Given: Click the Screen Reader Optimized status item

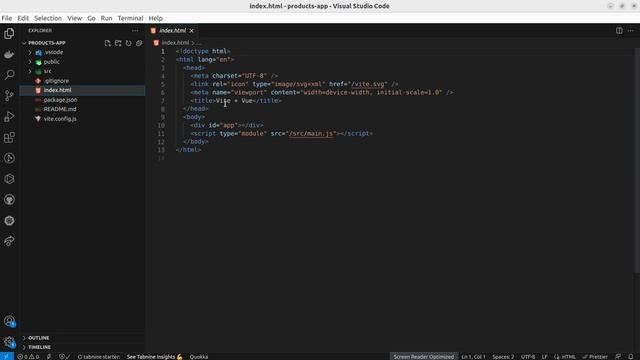Looking at the screenshot, I should [424, 356].
